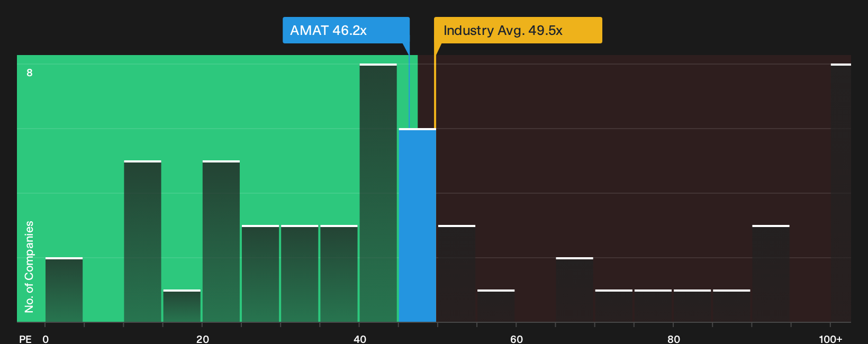
Task: Select the bar at PE 65–70
Action: pyautogui.click(x=575, y=289)
